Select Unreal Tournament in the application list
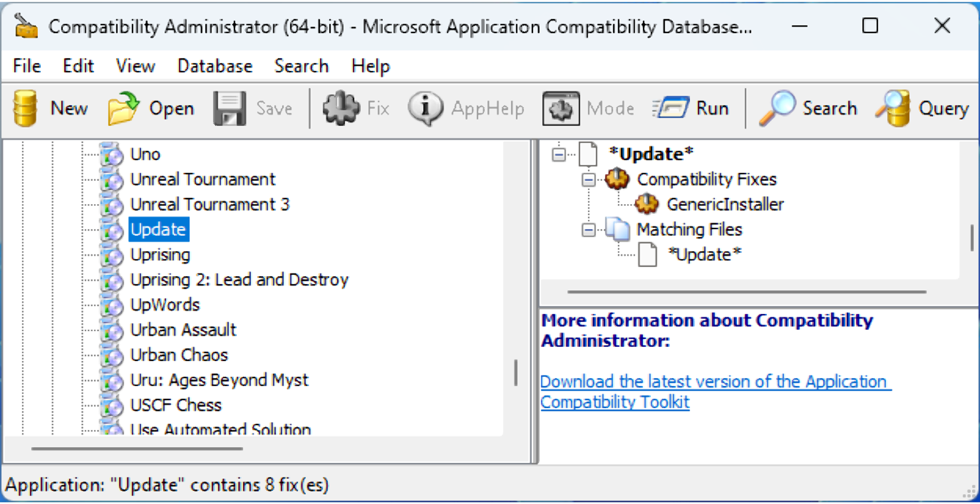Image resolution: width=980 pixels, height=504 pixels. click(203, 179)
